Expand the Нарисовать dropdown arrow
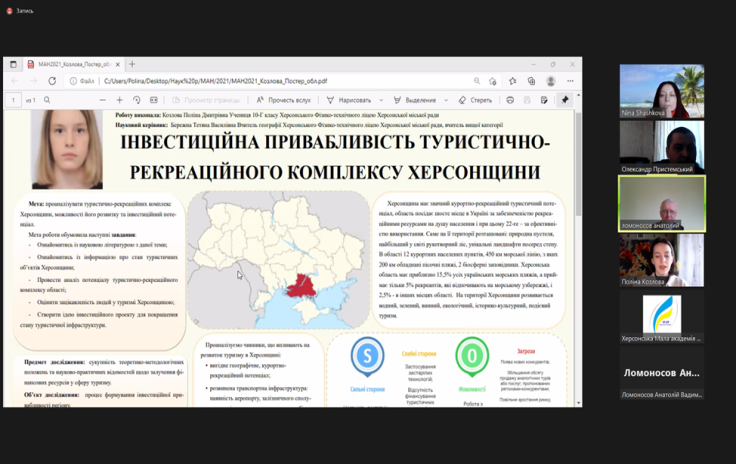The image size is (736, 464). click(381, 100)
